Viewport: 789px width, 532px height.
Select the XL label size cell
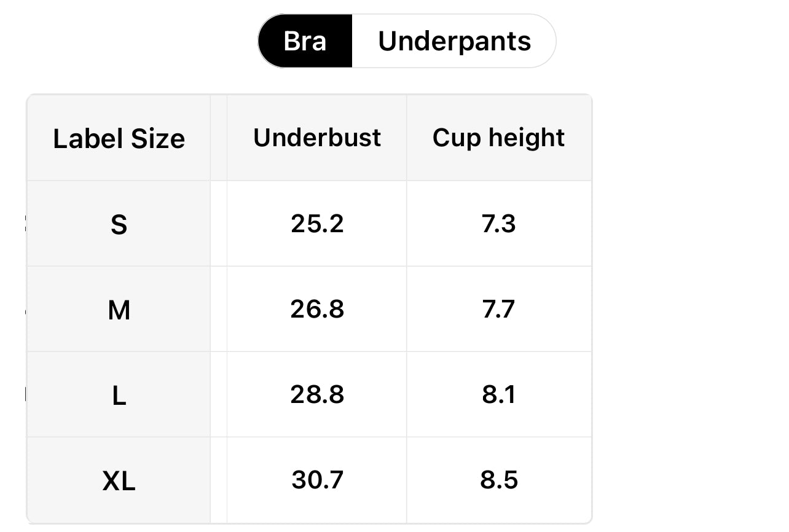click(119, 480)
